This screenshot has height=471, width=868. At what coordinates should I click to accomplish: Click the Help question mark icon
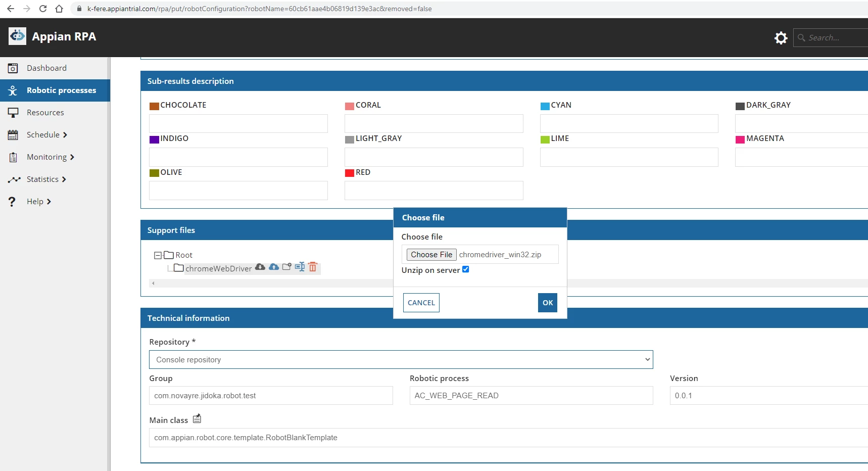point(12,202)
